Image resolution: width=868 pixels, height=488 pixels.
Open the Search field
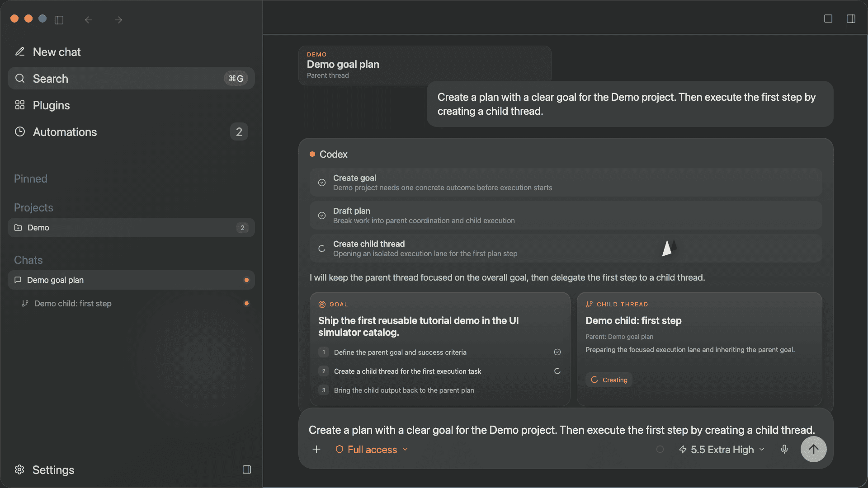(x=131, y=78)
